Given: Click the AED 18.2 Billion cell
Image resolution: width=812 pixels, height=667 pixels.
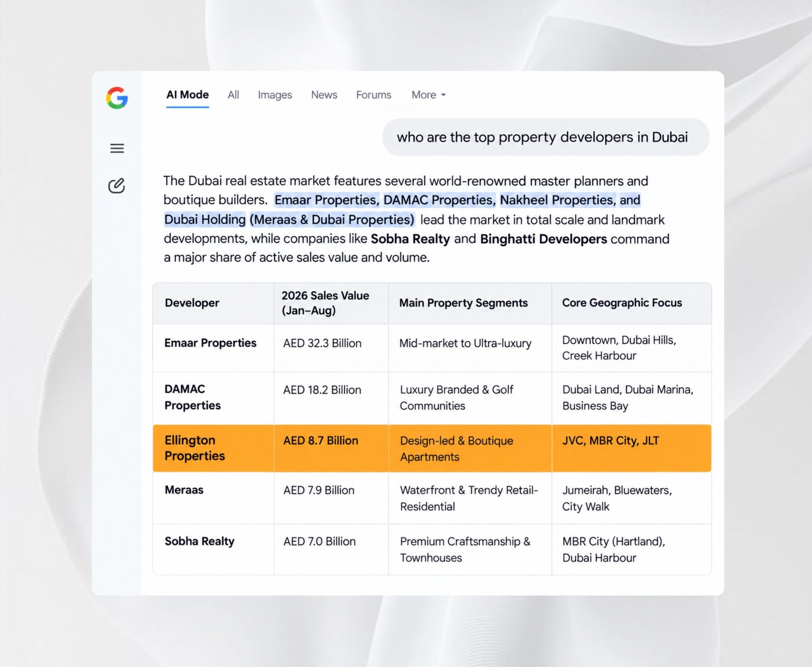Looking at the screenshot, I should (x=331, y=398).
